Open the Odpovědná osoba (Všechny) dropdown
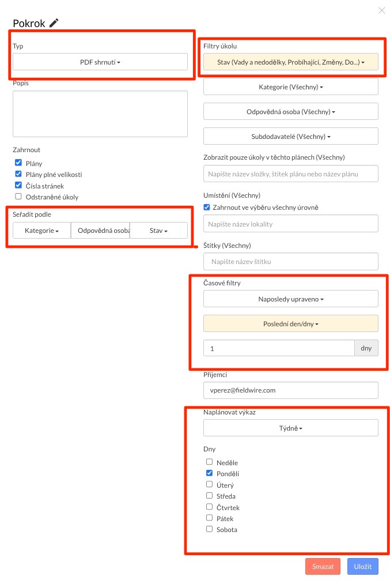The width and height of the screenshot is (390, 588). tap(290, 111)
